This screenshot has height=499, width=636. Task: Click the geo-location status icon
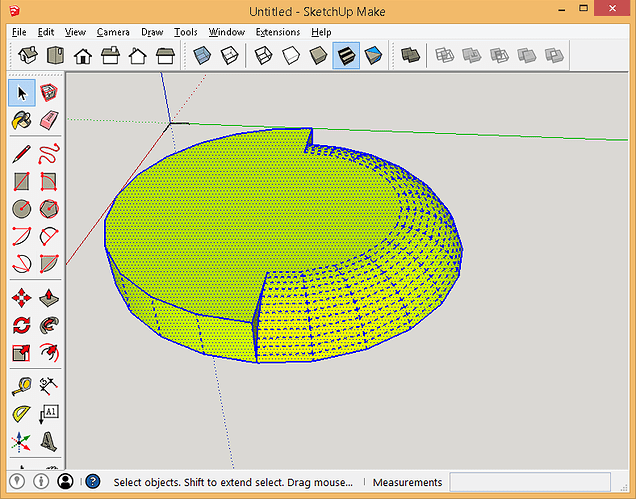17,482
